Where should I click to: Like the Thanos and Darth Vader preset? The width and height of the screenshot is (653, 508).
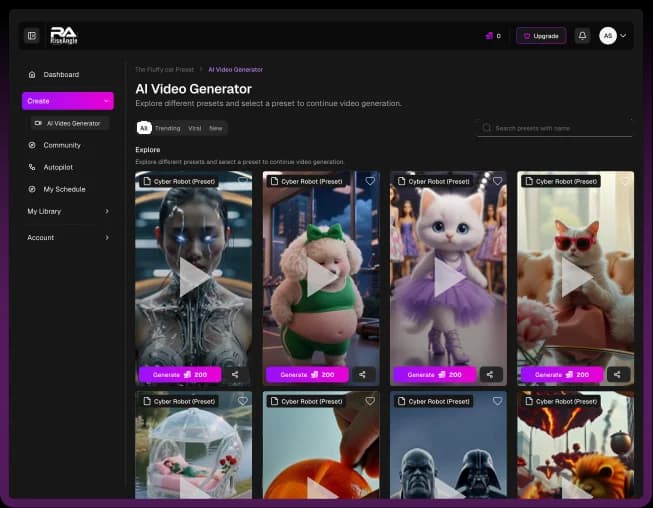pyautogui.click(x=497, y=401)
